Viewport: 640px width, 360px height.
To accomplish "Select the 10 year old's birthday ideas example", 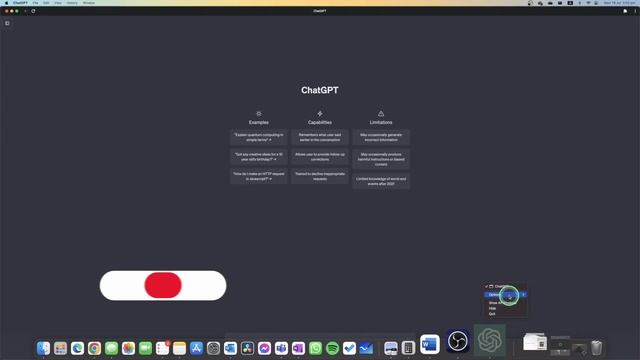I will click(x=259, y=157).
